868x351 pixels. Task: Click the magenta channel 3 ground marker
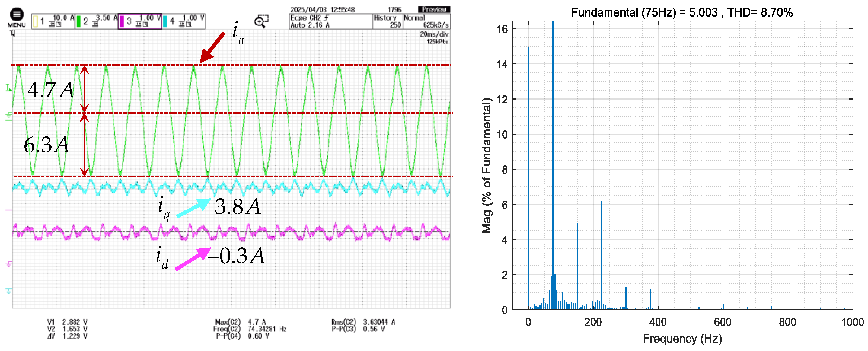9,264
